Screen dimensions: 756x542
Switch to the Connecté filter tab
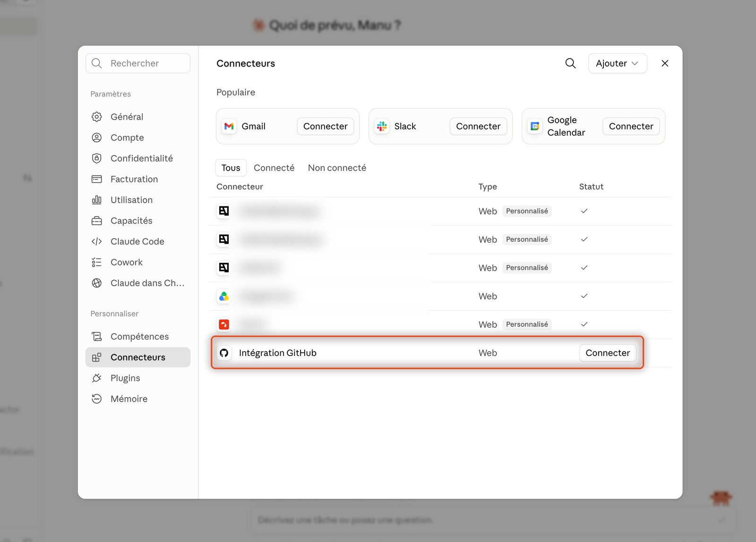(x=274, y=168)
